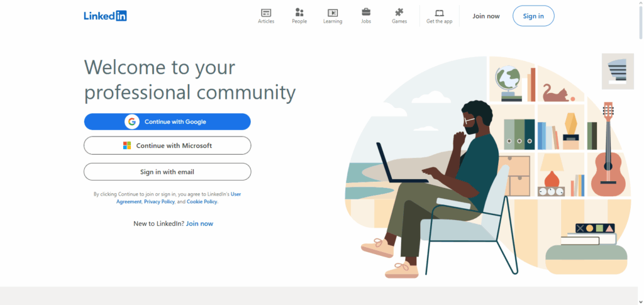The height and width of the screenshot is (305, 644).
Task: Follow the Join now link below the disclaimer
Action: tap(199, 224)
